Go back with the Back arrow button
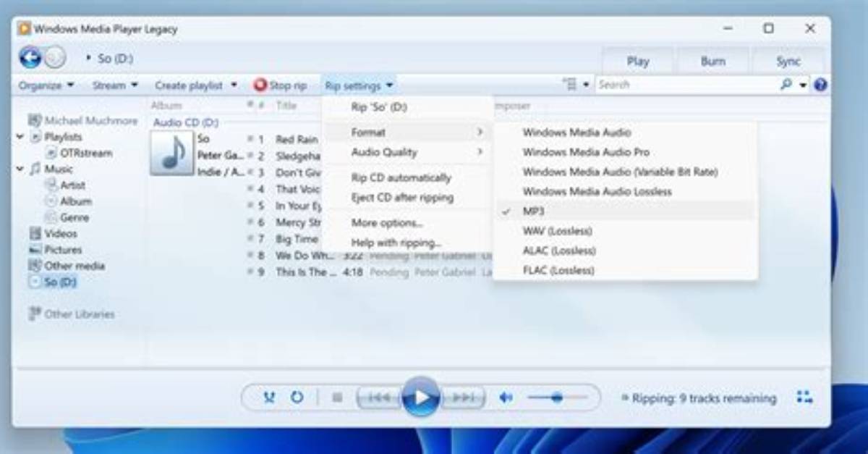Image resolution: width=868 pixels, height=454 pixels. pos(30,57)
